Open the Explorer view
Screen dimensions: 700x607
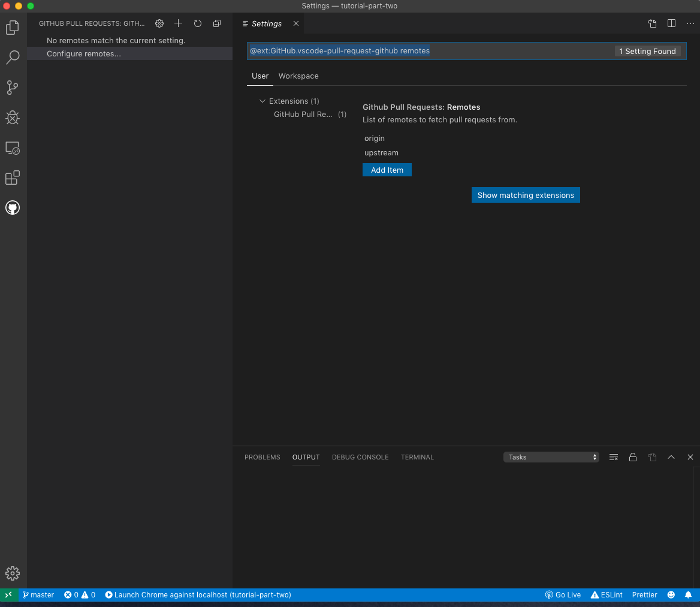pos(13,28)
